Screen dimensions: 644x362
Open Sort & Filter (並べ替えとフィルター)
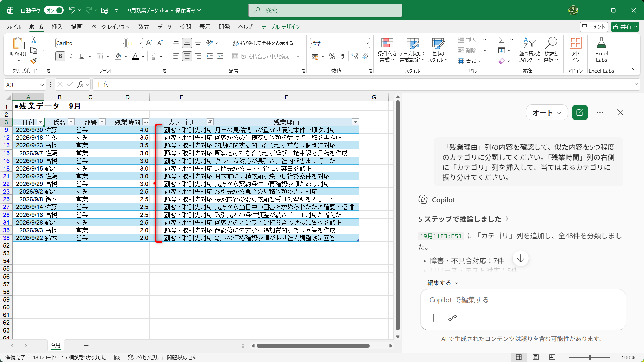[529, 50]
